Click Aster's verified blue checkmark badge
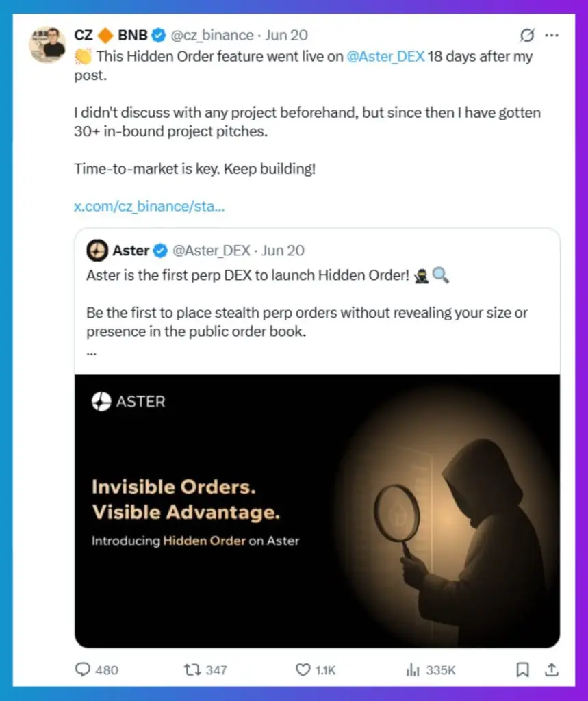 [159, 251]
